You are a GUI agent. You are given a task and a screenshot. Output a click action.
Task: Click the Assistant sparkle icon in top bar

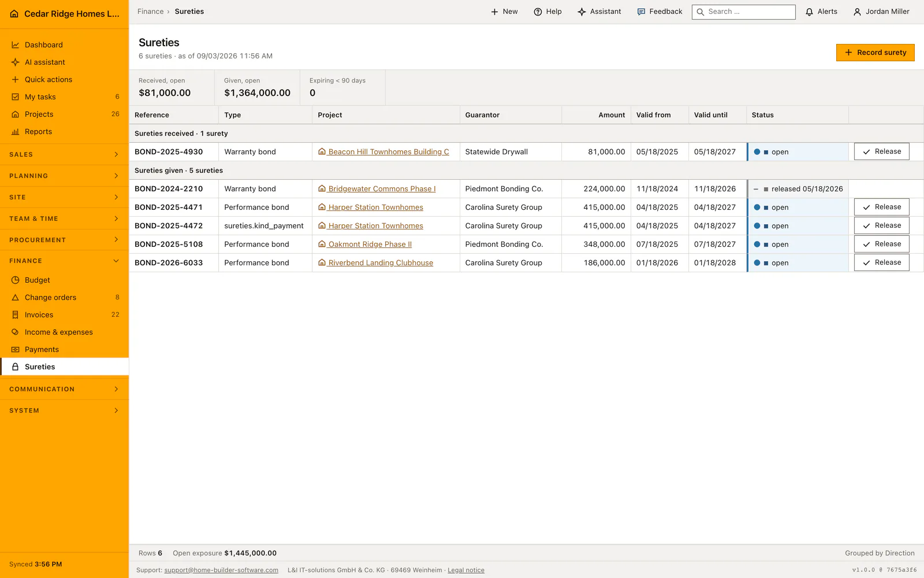coord(582,12)
